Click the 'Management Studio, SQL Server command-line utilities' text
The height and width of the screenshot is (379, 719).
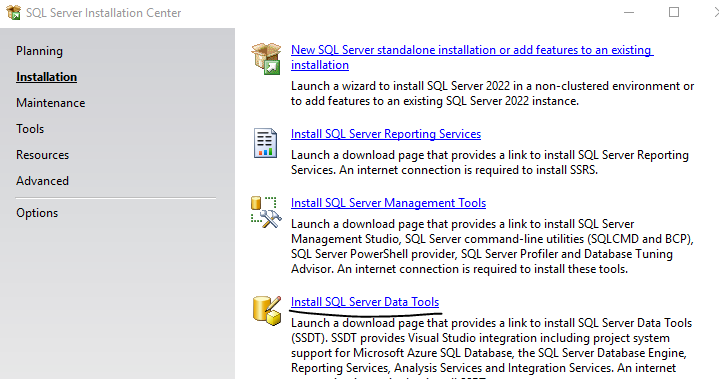pyautogui.click(x=437, y=239)
